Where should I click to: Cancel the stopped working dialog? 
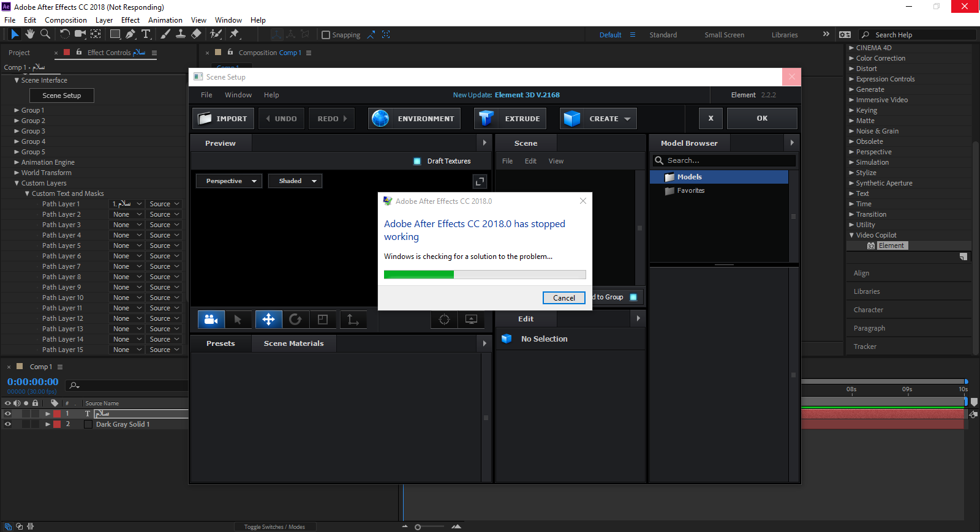tap(564, 298)
